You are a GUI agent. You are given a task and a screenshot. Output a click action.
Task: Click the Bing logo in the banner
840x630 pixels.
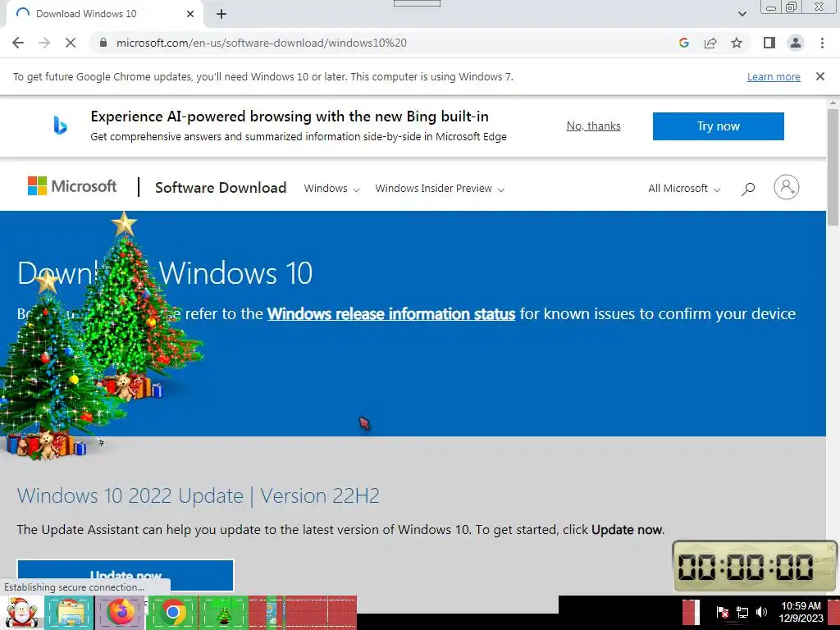(x=60, y=126)
